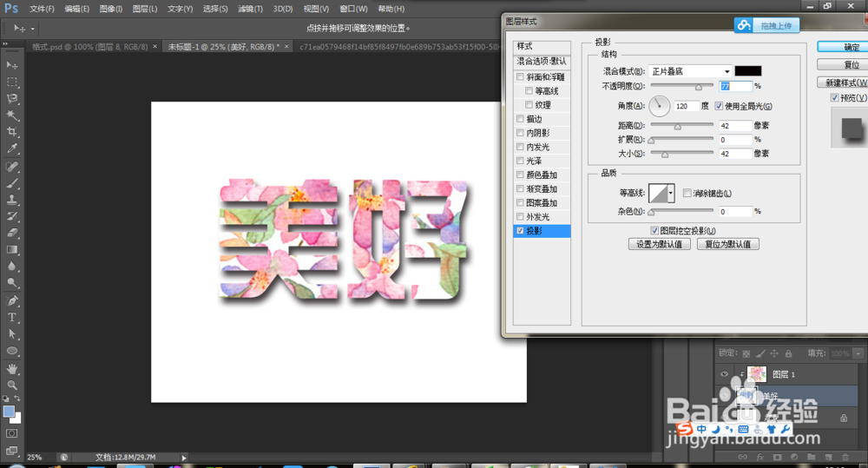Select the History Brush tool
Image resolution: width=868 pixels, height=468 pixels.
[11, 216]
